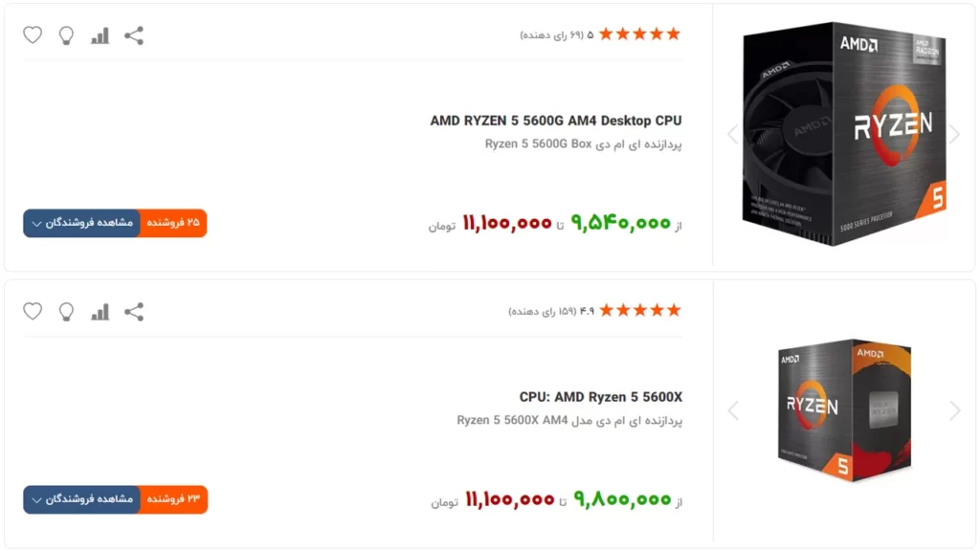Open the price history chart icon for Ryzen 5 5600G
The image size is (980, 551).
[x=100, y=34]
